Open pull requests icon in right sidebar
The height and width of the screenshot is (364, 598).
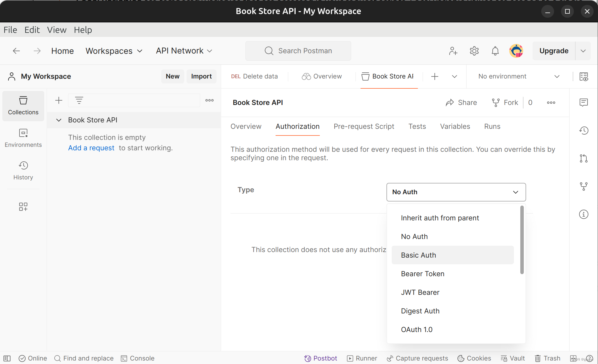tap(584, 158)
